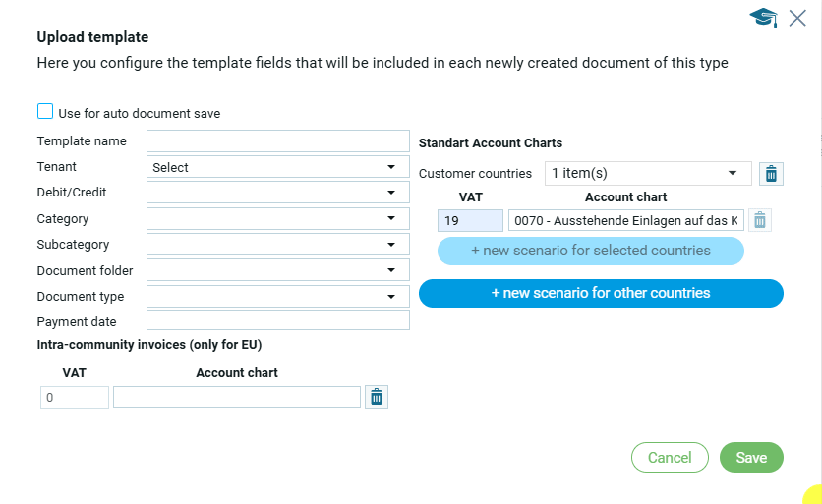Open the graduation cap tutorial icon
Image resolution: width=822 pixels, height=504 pixels.
pyautogui.click(x=763, y=17)
